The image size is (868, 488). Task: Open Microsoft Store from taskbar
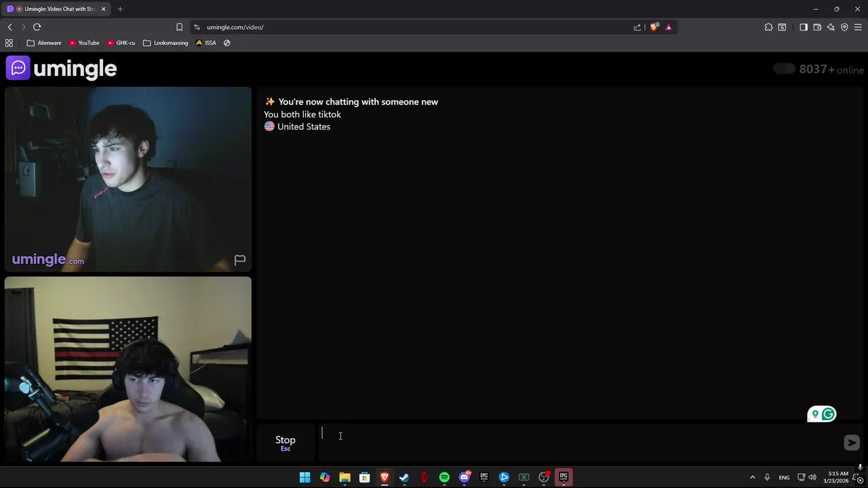point(364,477)
